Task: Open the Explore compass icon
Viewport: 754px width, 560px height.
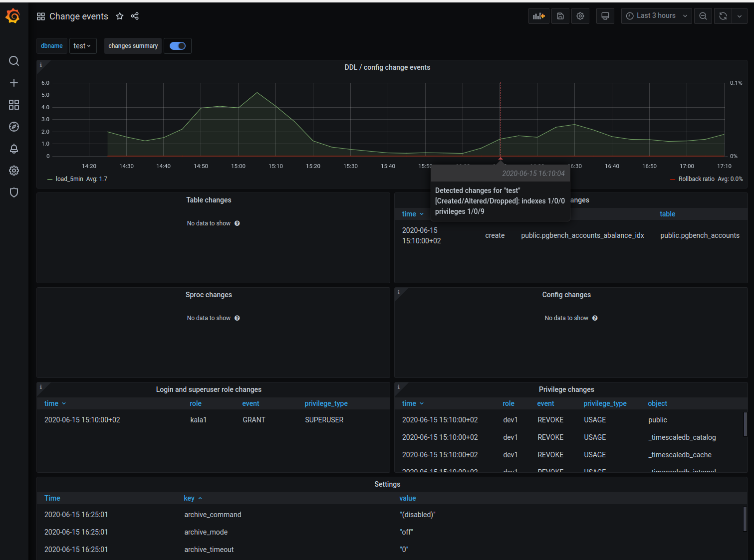Action: [x=14, y=127]
